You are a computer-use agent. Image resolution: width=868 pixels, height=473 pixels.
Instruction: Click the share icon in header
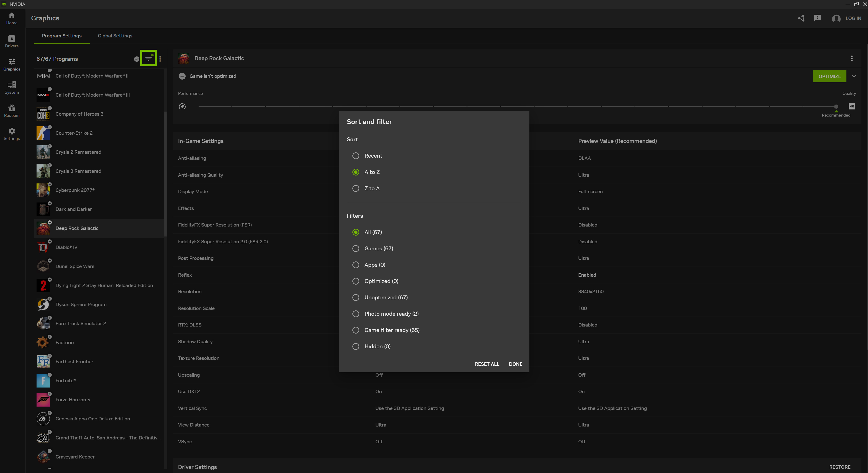[801, 18]
